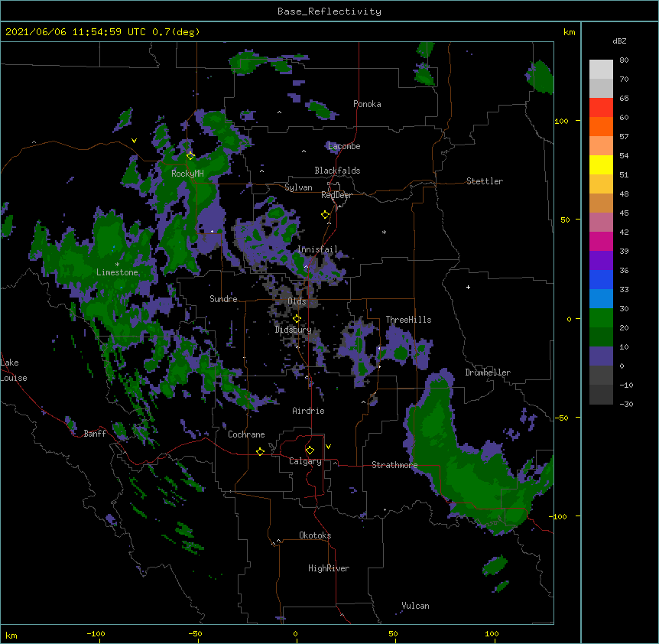
Task: Click the dBZ legend heading
Action: pyautogui.click(x=619, y=41)
